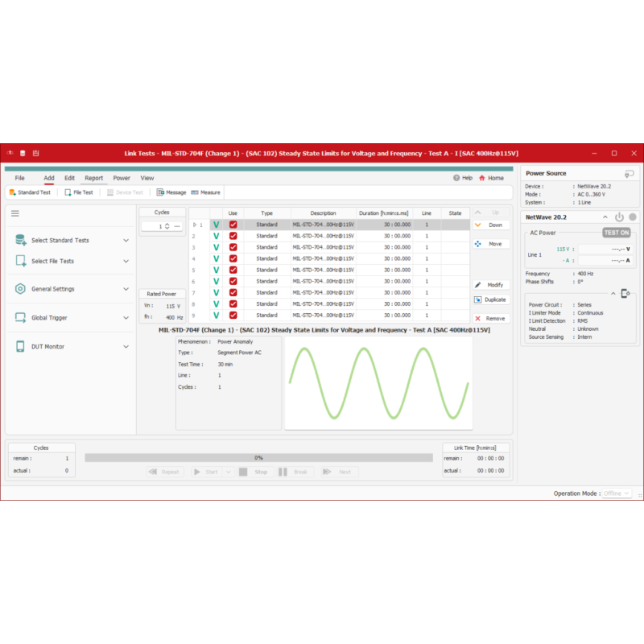
Task: Click the Duplicate button
Action: [x=491, y=299]
